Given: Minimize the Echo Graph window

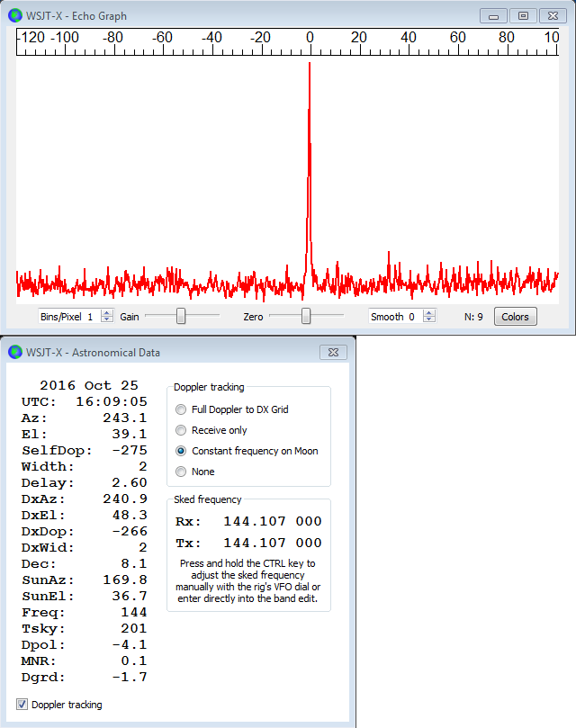Looking at the screenshot, I should (x=493, y=15).
